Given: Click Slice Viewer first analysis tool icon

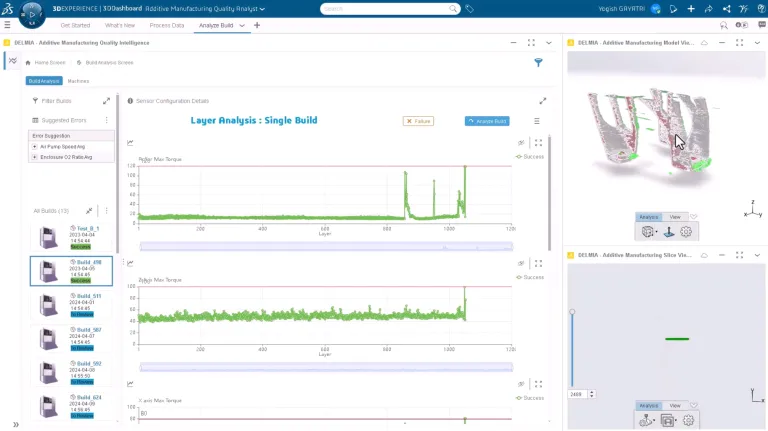Looking at the screenshot, I should coord(647,420).
